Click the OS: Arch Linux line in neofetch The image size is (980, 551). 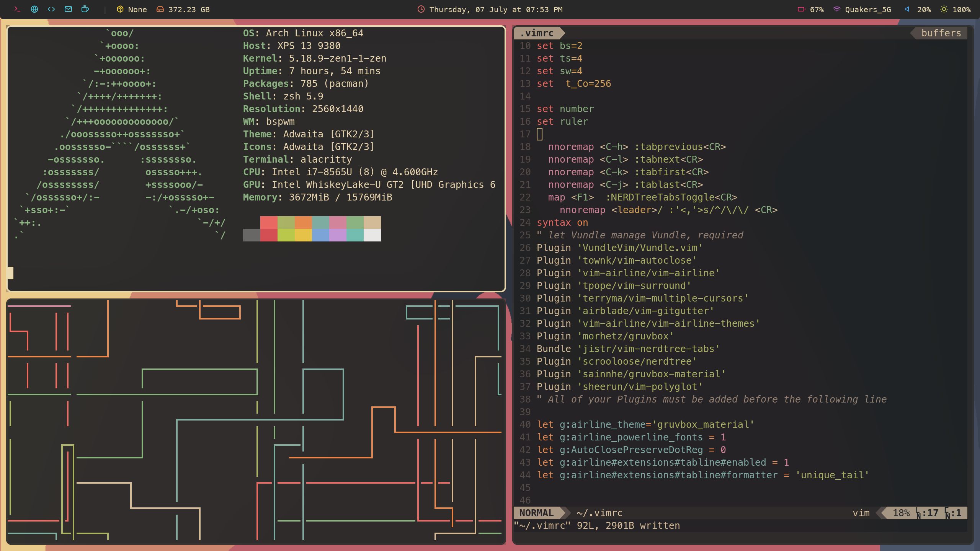point(303,33)
